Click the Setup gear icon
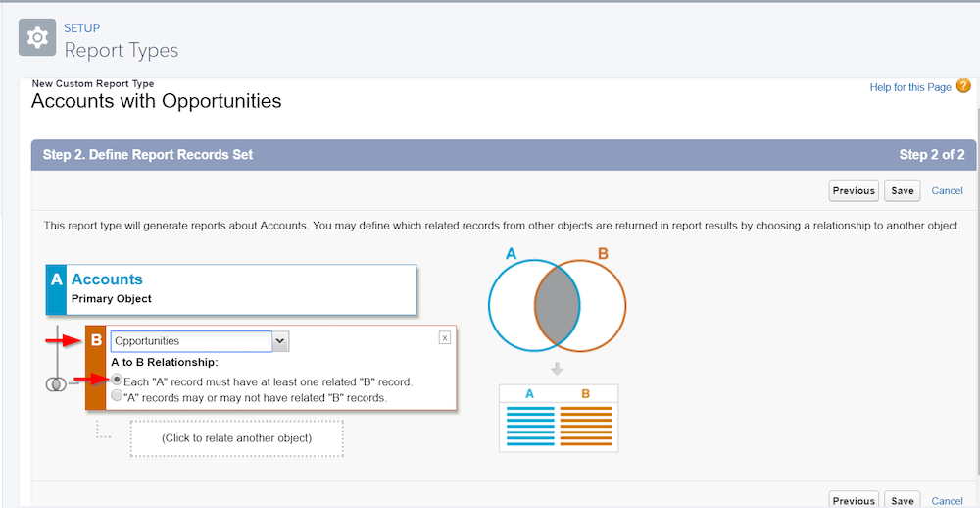The height and width of the screenshot is (508, 980). pos(37,37)
